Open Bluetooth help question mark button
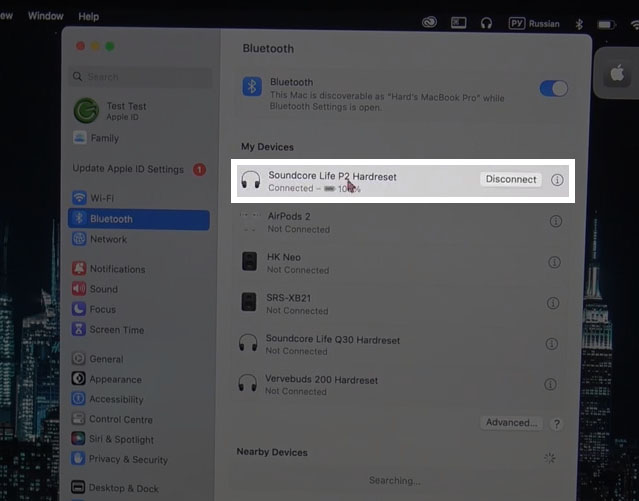This screenshot has height=501, width=639. (556, 424)
